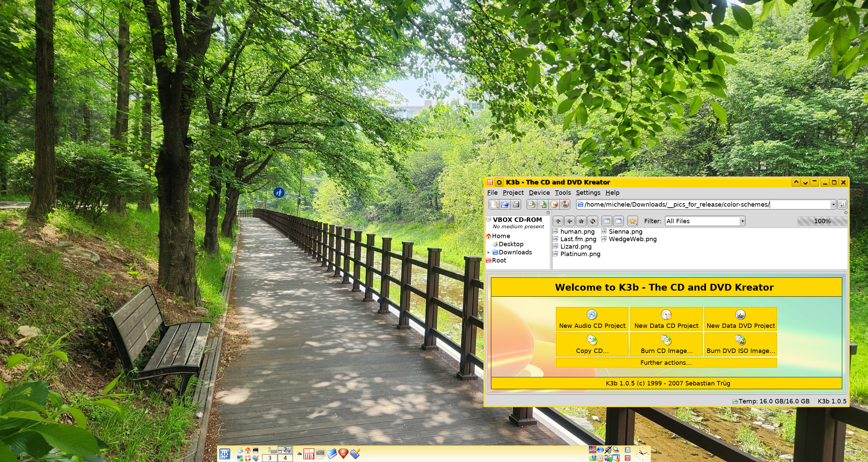This screenshot has height=462, width=868.
Task: Click the Save floppy disk icon
Action: click(x=516, y=204)
